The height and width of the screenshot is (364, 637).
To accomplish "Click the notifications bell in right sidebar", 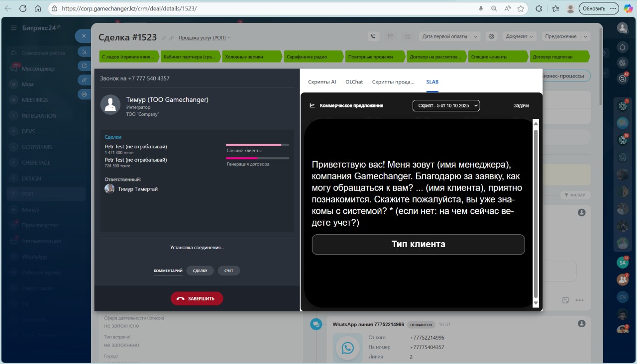I will coord(622,47).
